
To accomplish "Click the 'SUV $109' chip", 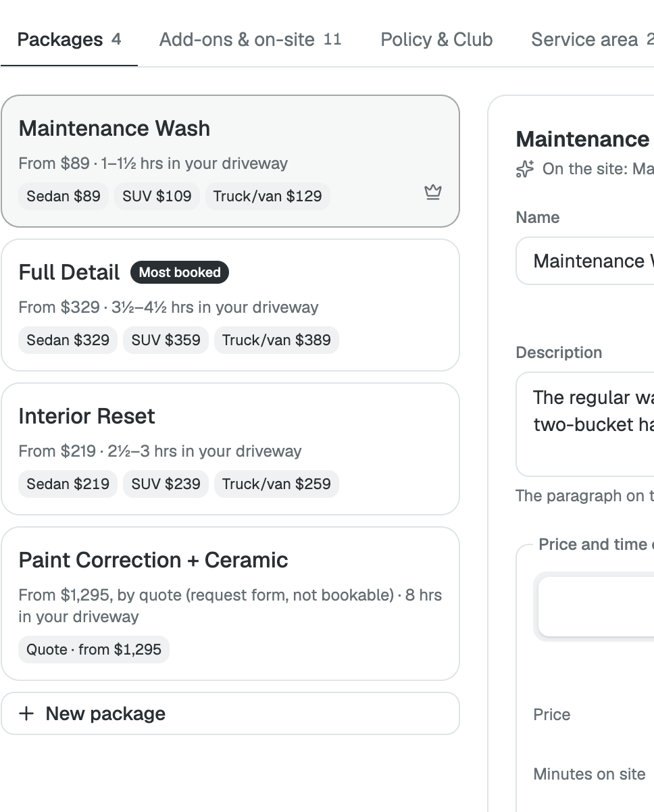I will point(157,197).
